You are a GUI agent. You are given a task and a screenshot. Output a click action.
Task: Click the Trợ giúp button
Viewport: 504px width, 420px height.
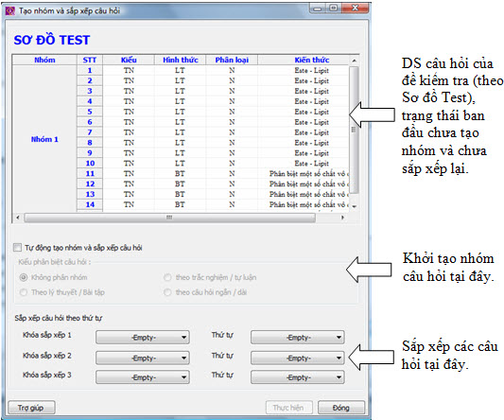[31, 408]
